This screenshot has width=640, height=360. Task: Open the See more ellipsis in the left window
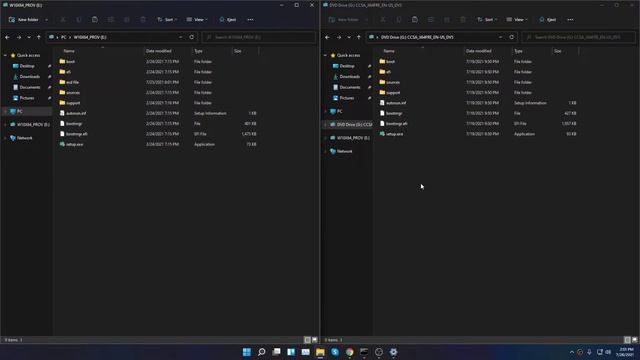(x=250, y=20)
